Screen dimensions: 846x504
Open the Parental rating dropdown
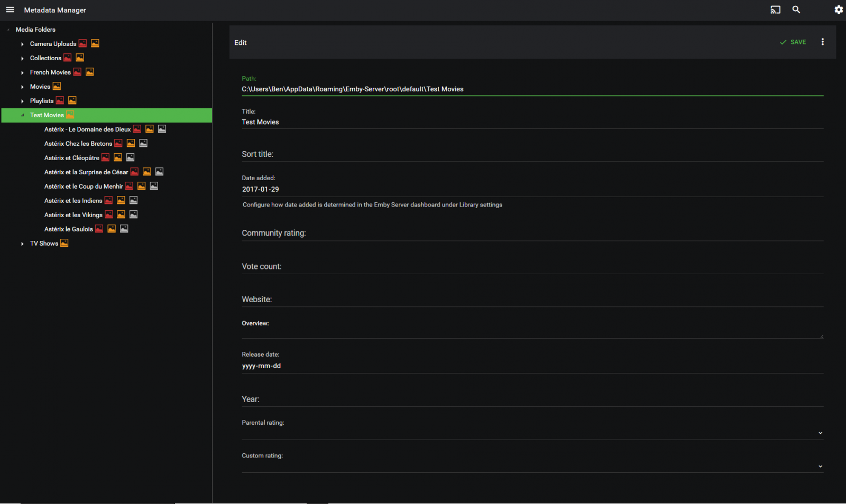(820, 433)
